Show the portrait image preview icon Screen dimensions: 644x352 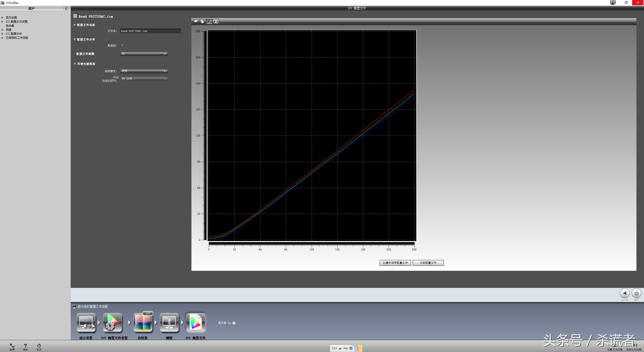216,22
